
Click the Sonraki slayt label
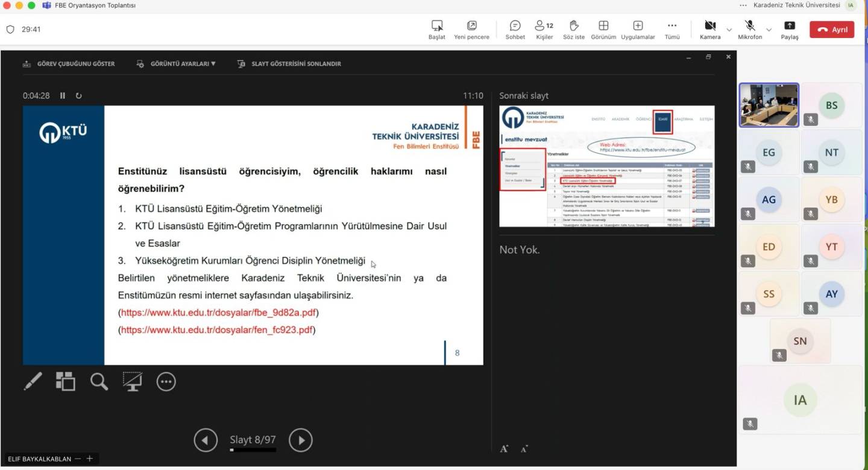(x=524, y=95)
